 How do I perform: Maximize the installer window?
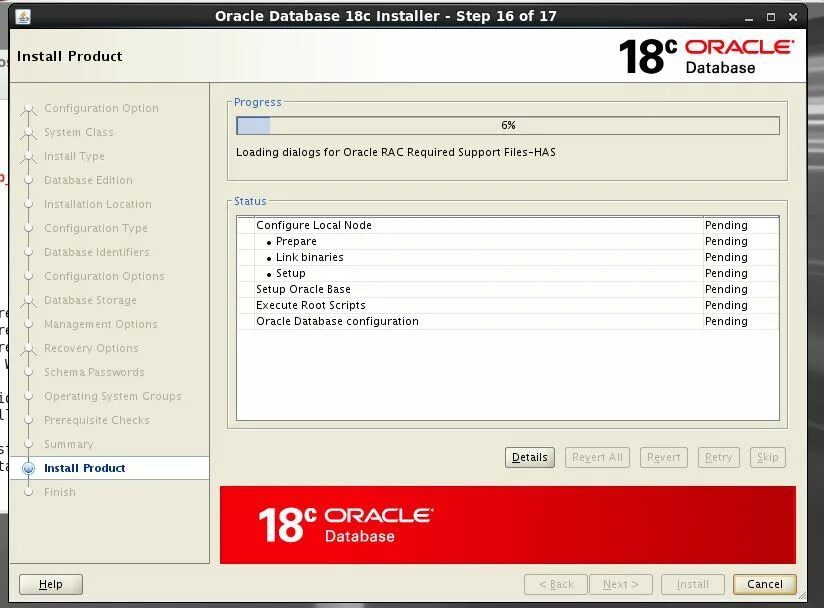point(771,17)
